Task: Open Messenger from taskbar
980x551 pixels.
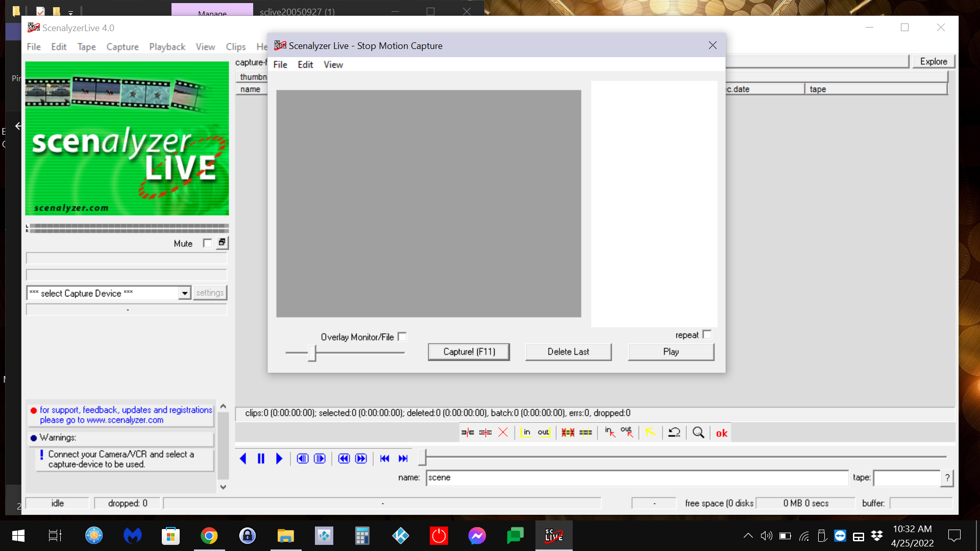Action: (477, 536)
